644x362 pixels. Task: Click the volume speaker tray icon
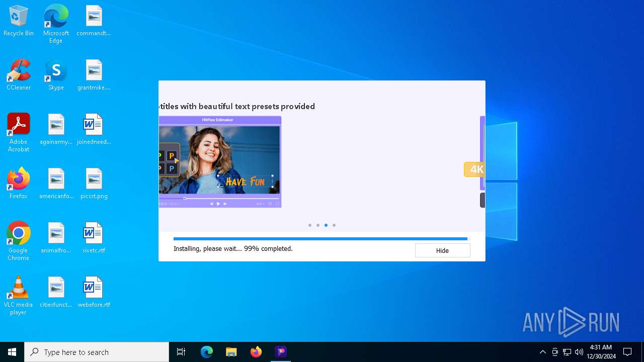tap(579, 352)
